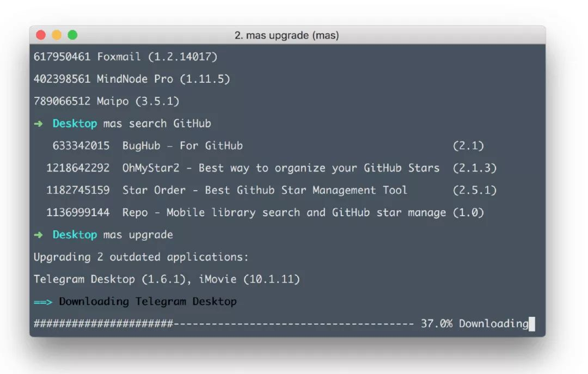This screenshot has width=588, height=374.
Task: Click the 'Star Order' search result line
Action: coord(271,190)
